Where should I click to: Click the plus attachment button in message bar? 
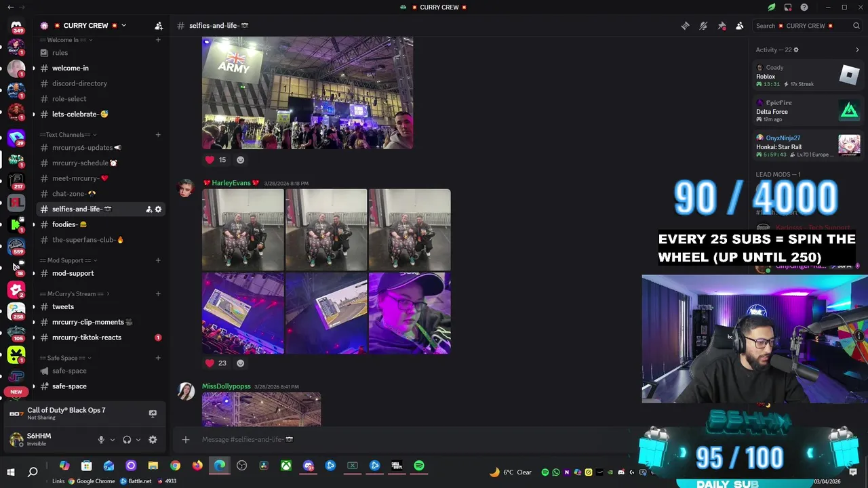pyautogui.click(x=185, y=439)
